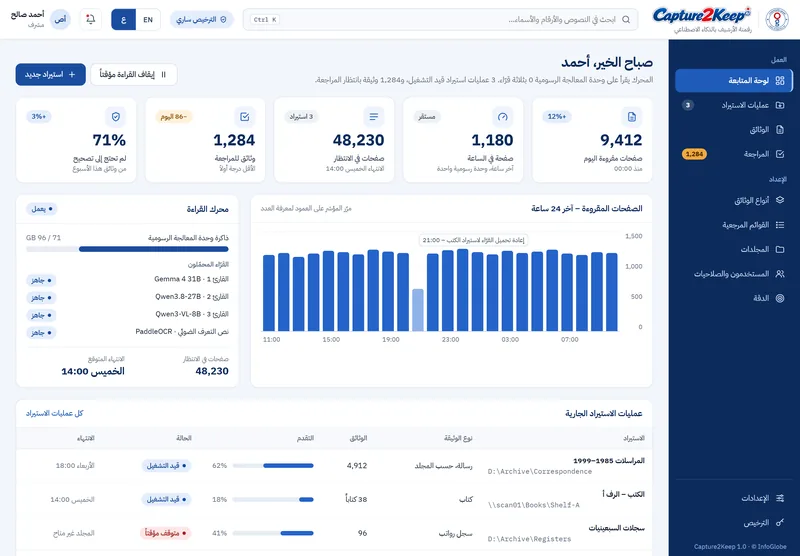This screenshot has height=556, width=800.
Task: Click path \\scan01\Books\Shelf-A
Action: [x=534, y=505]
